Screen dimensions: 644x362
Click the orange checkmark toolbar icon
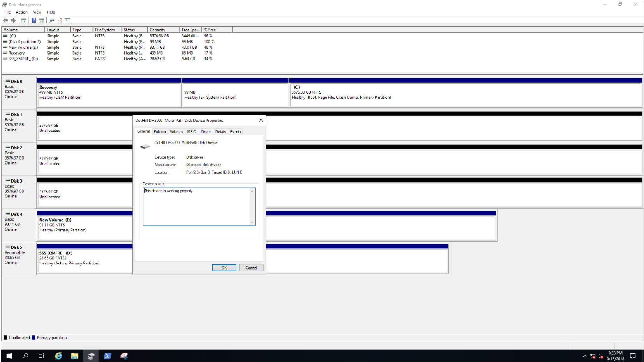click(x=59, y=20)
